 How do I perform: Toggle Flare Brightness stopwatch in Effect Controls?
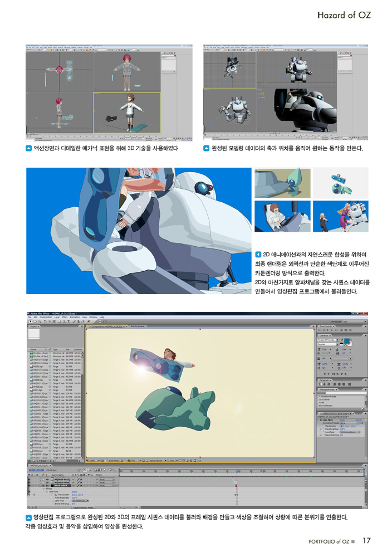coord(324,429)
